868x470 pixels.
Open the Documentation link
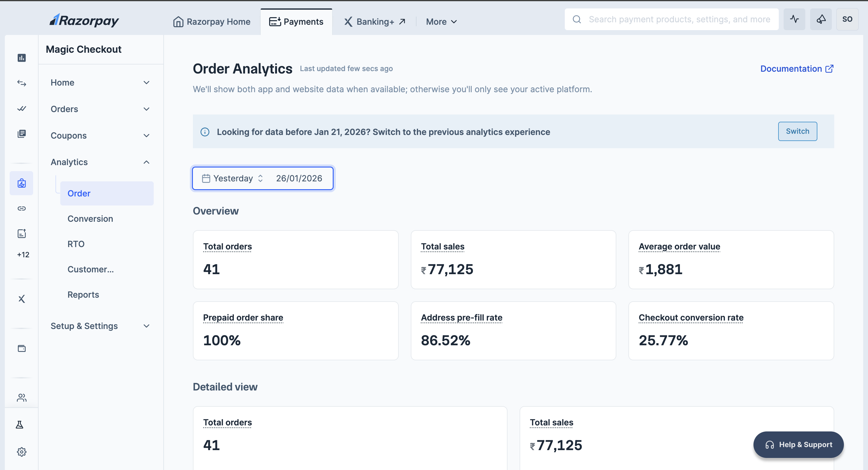(x=797, y=68)
